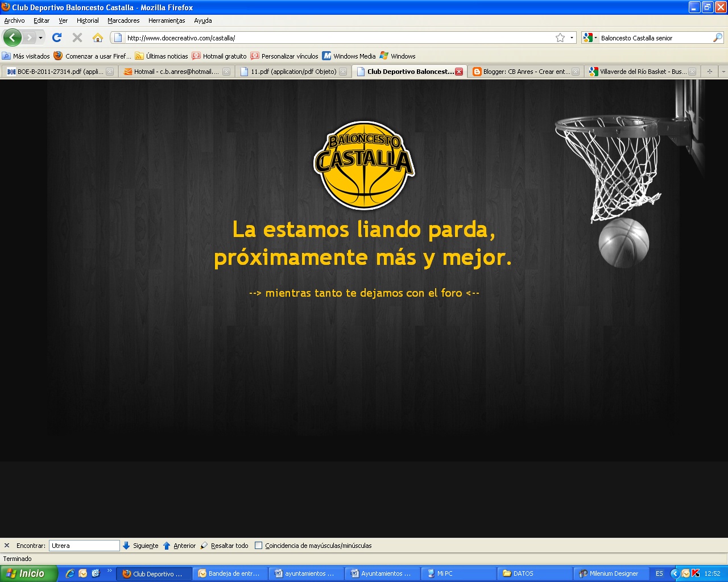Close the Blogger CB Anres tab
The image size is (728, 582).
point(576,72)
